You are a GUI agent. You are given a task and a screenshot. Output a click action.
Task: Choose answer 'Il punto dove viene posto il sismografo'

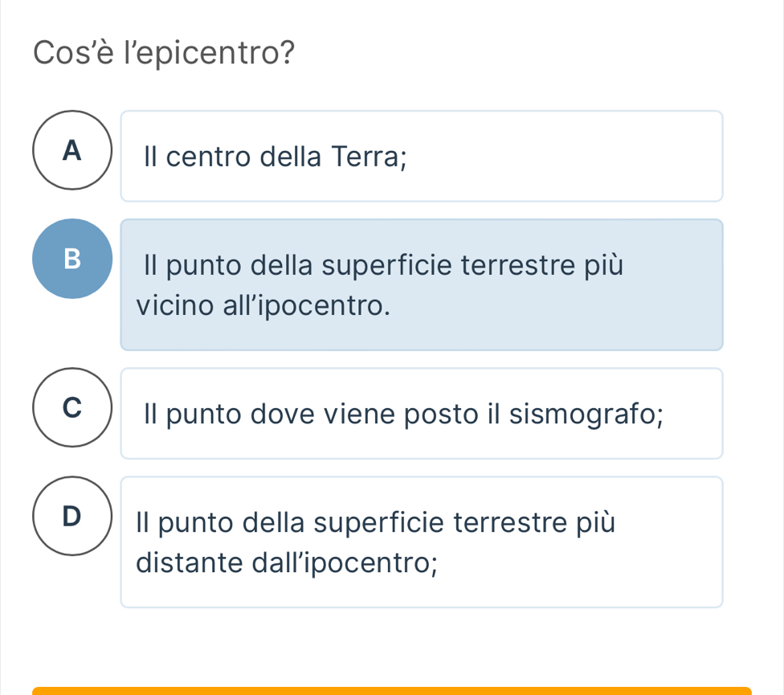click(422, 414)
